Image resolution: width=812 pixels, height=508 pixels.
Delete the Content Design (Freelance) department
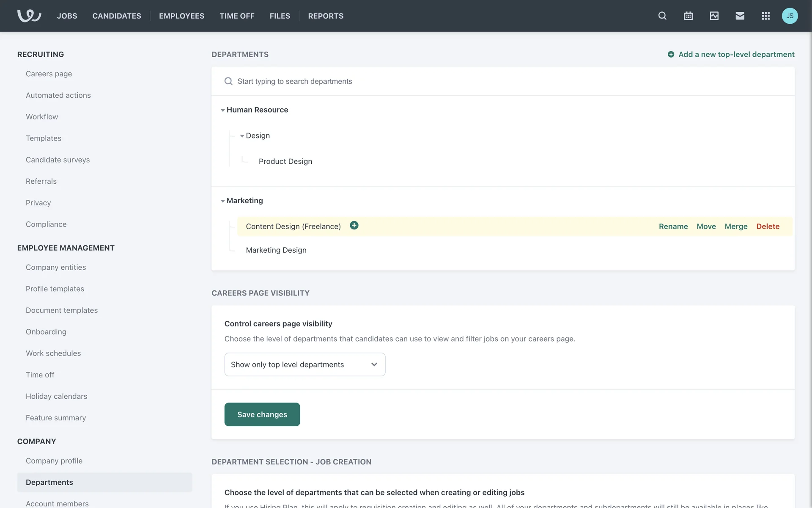(768, 226)
